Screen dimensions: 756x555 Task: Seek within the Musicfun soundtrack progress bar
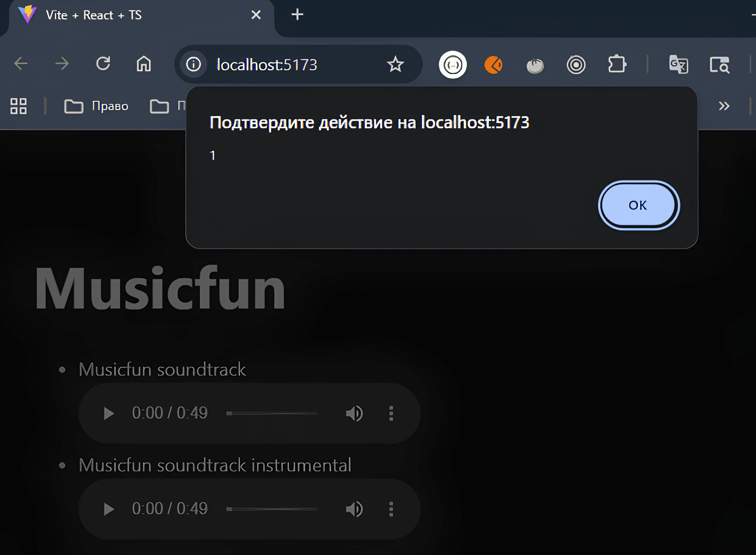272,413
